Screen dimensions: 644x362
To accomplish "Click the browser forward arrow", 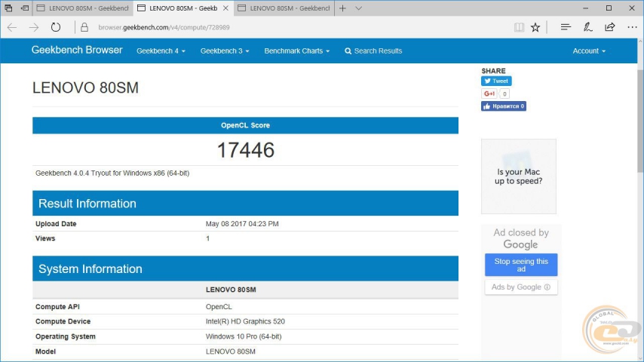I will tap(34, 28).
